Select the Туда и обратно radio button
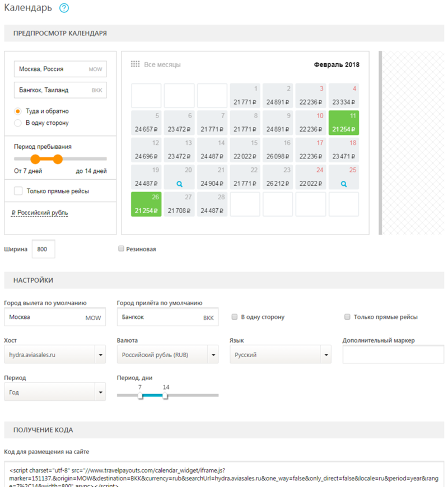The width and height of the screenshot is (448, 487). (x=18, y=111)
